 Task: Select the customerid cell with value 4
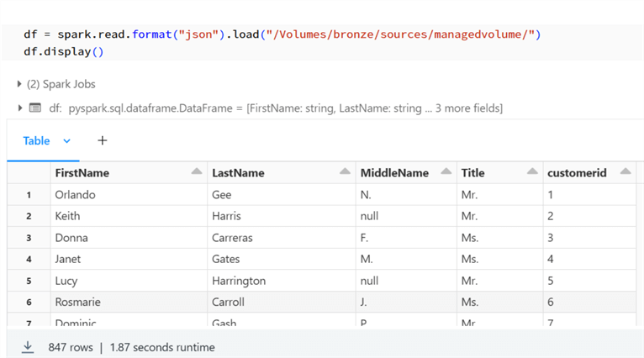[590, 259]
